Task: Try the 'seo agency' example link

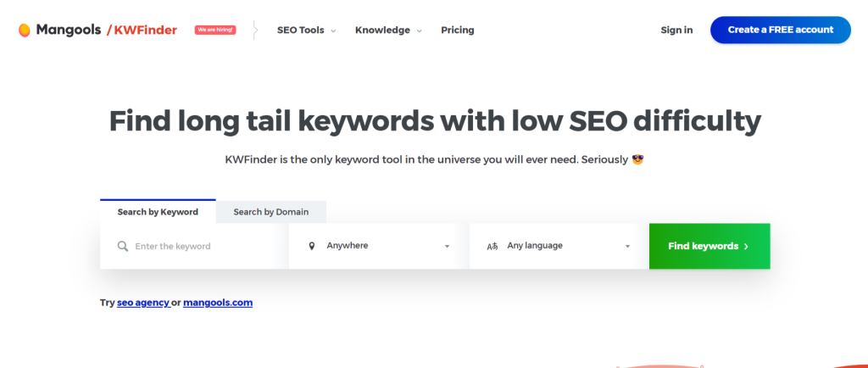Action: [x=142, y=302]
